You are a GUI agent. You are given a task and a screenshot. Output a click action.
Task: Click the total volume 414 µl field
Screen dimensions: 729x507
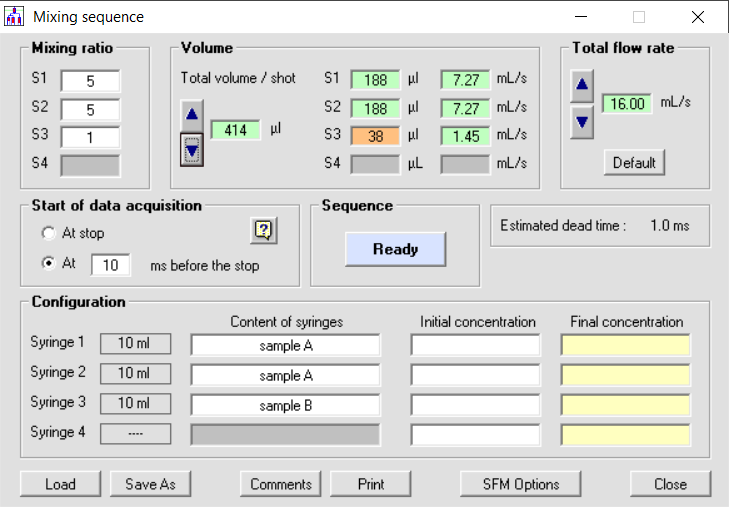point(236,130)
